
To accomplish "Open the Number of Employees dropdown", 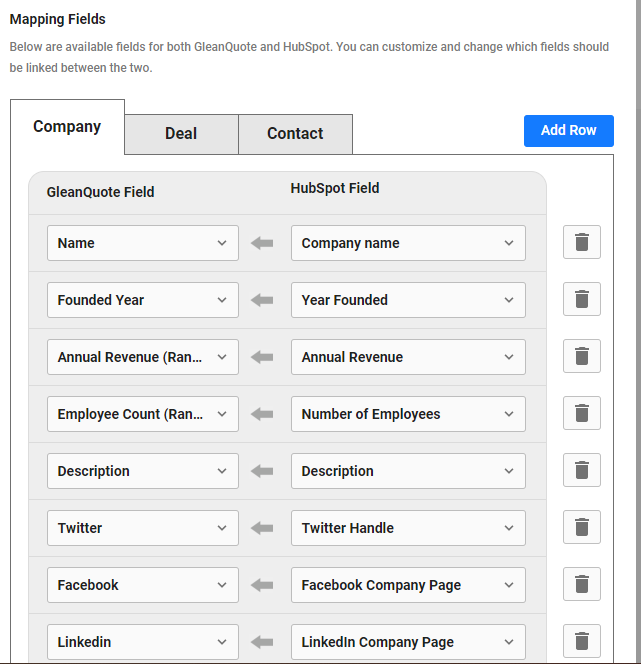I will 408,414.
